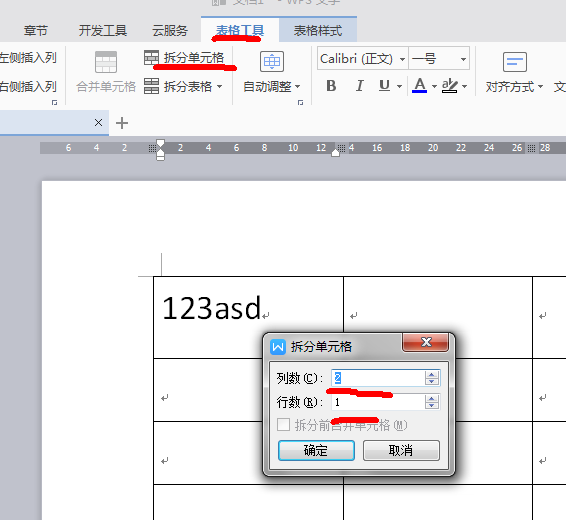
Task: Decrease the 列数 value with down arrow
Action: click(432, 382)
